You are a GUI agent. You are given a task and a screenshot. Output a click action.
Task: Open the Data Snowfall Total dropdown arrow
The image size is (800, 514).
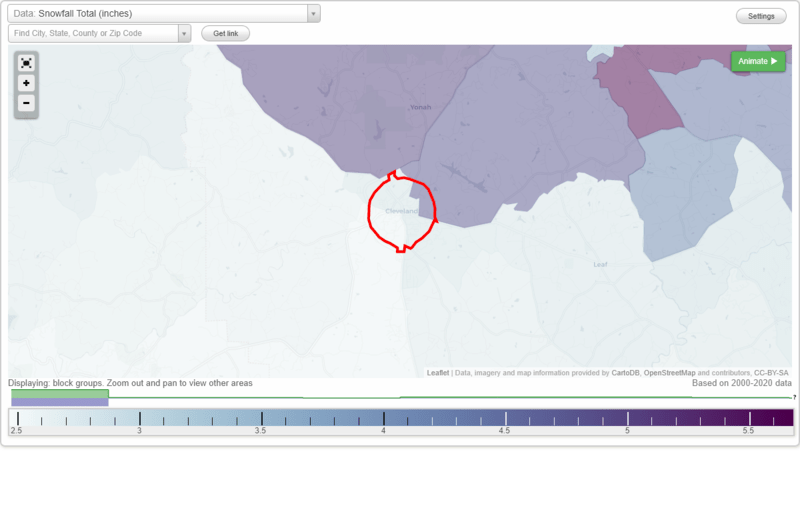pos(313,13)
